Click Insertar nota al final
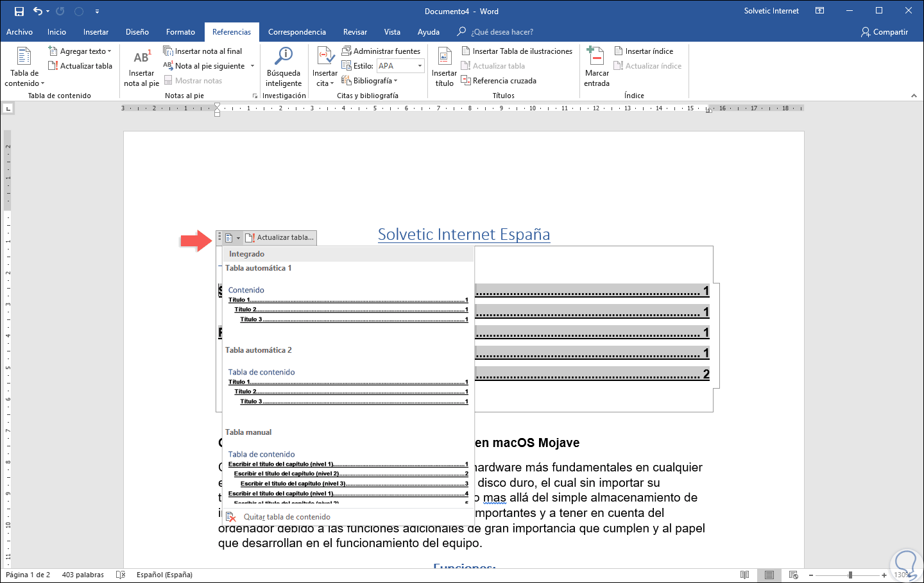Image resolution: width=924 pixels, height=583 pixels. point(203,51)
